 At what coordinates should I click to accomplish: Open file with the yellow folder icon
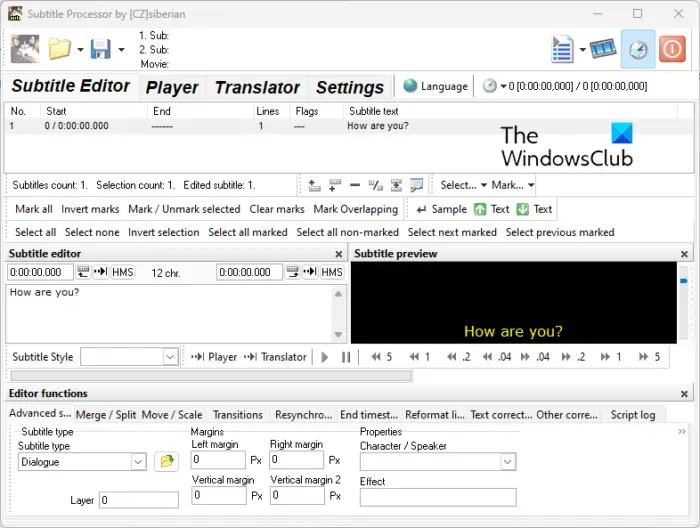60,49
